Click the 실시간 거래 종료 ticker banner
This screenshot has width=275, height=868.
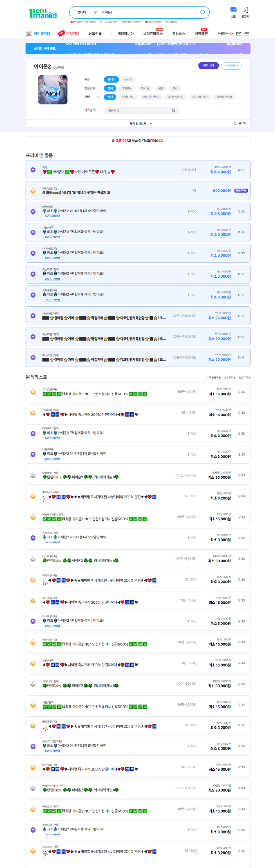pos(138,49)
